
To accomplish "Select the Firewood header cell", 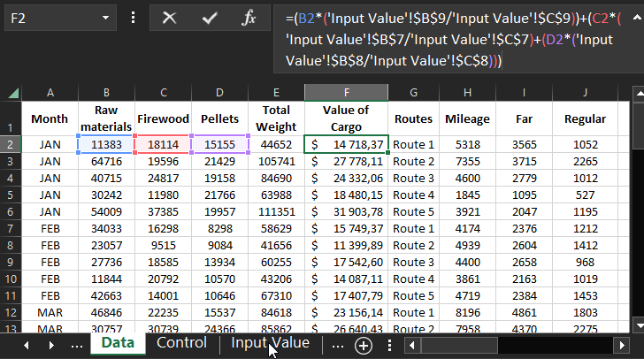I will tap(163, 118).
